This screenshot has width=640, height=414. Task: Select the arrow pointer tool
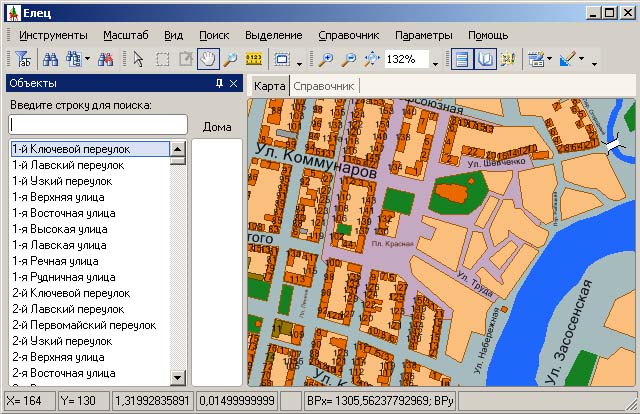point(138,59)
